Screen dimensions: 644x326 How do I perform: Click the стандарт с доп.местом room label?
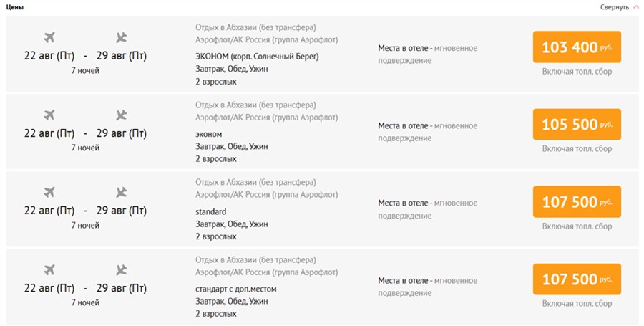235,289
